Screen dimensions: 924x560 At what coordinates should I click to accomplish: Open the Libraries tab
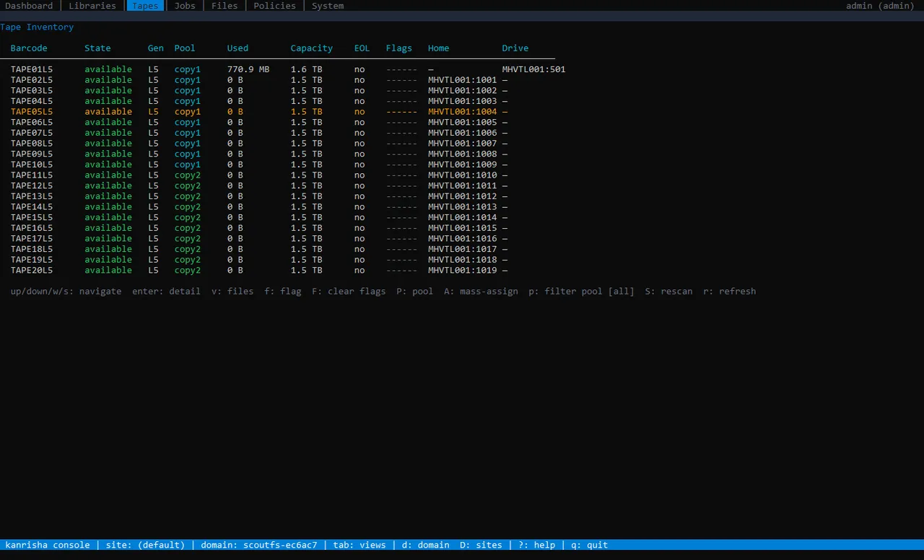[92, 6]
